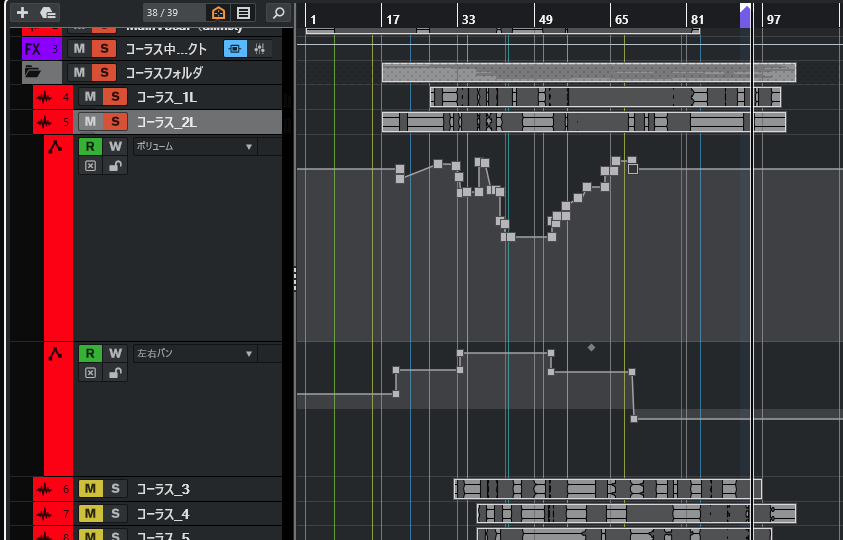The width and height of the screenshot is (843, 540).
Task: Click the 38 / 39 track count field
Action: 174,12
